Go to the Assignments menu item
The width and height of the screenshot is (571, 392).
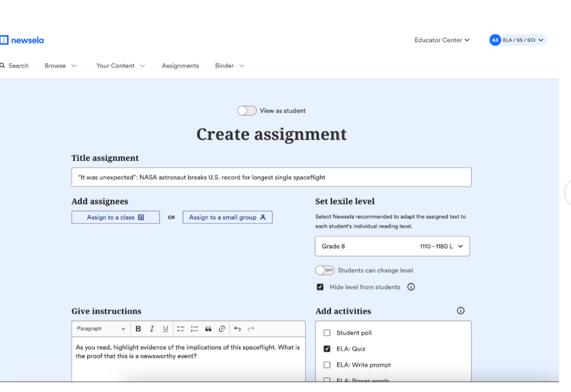(180, 65)
